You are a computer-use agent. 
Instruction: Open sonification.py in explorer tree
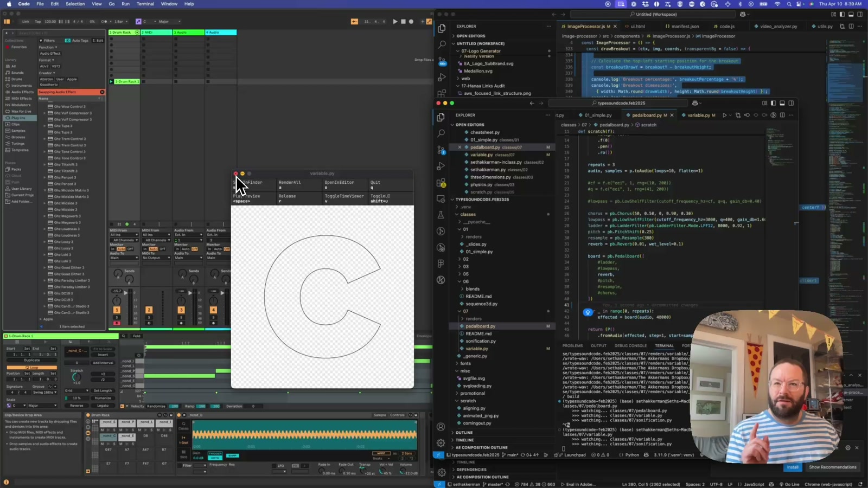point(481,341)
